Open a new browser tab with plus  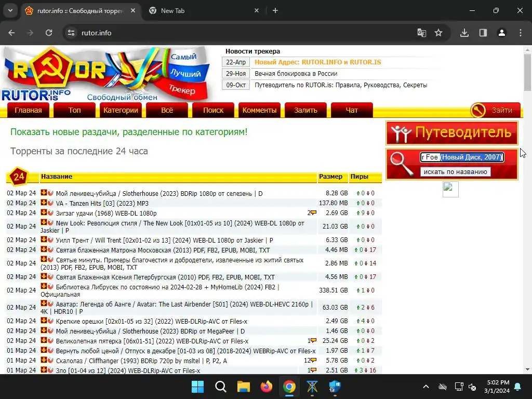(x=275, y=10)
